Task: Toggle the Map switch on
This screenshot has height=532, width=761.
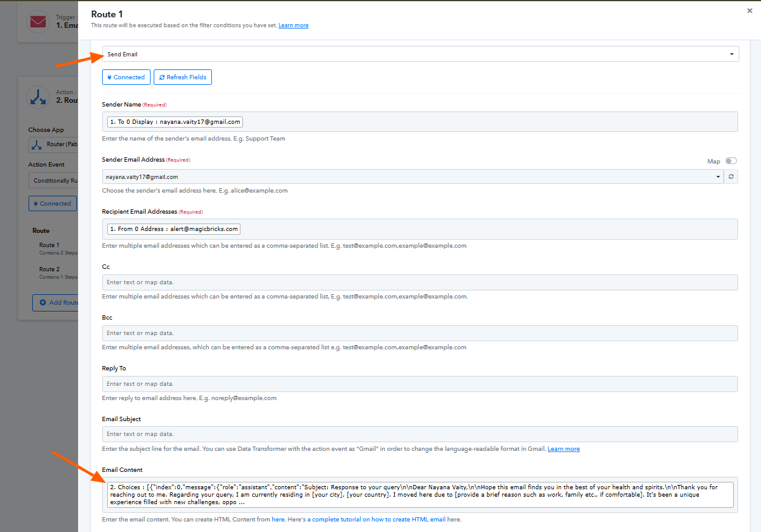Action: point(731,161)
